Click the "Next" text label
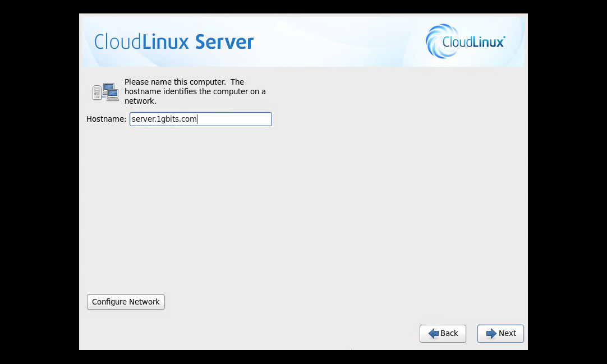 point(507,333)
